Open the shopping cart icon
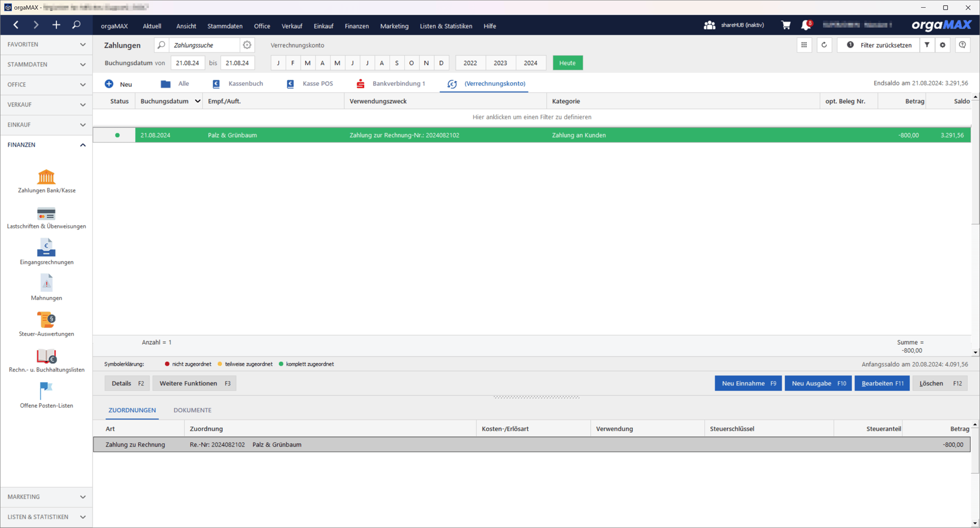The image size is (980, 528). pos(786,25)
